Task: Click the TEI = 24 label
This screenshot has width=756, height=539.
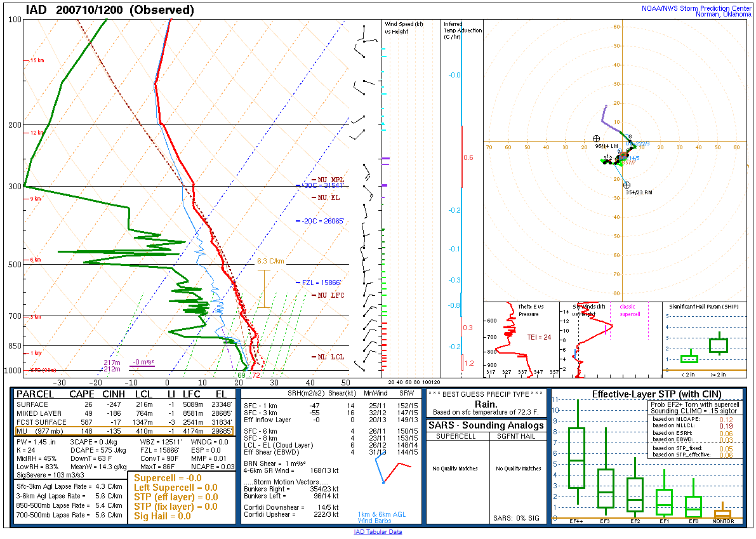Action: tap(539, 337)
